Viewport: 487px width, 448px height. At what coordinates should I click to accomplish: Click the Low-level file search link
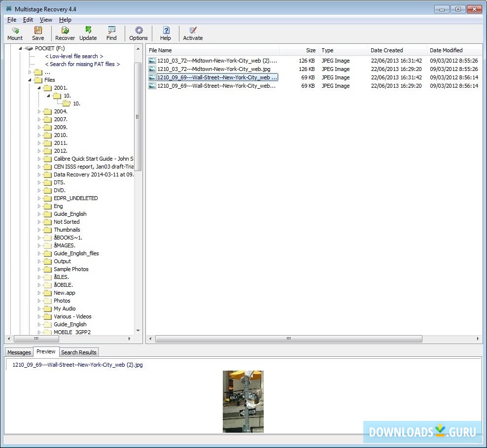pos(74,56)
